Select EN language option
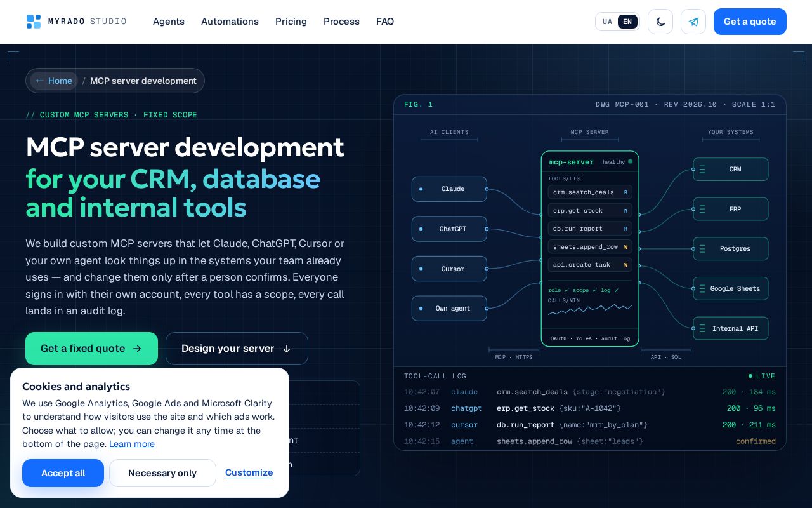This screenshot has width=812, height=508. tap(627, 22)
